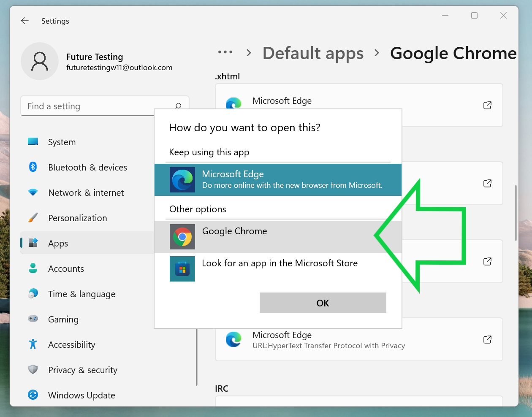The image size is (532, 417).
Task: Click the Microsoft Edge icon in dialog
Action: click(x=182, y=180)
